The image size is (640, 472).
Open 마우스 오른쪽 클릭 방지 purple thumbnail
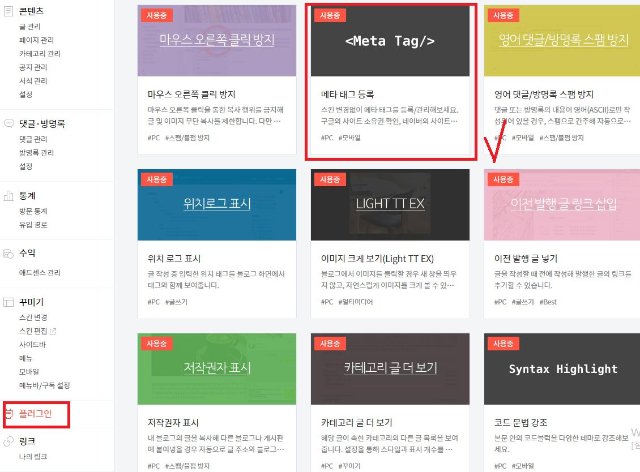point(217,40)
